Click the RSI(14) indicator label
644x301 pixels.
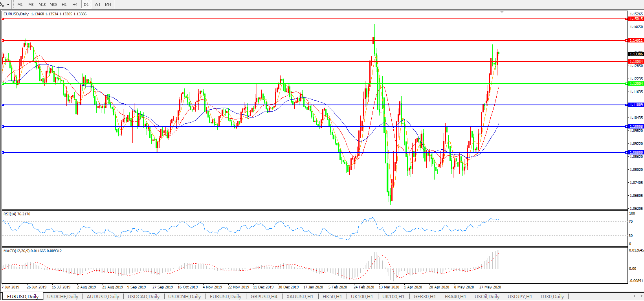(17, 214)
